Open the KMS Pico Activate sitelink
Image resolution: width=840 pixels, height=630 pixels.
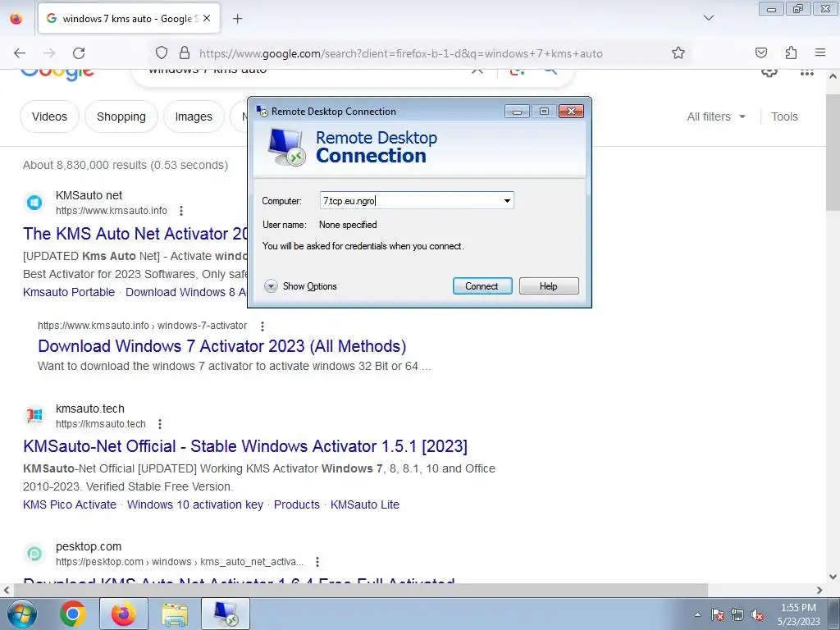coord(70,504)
